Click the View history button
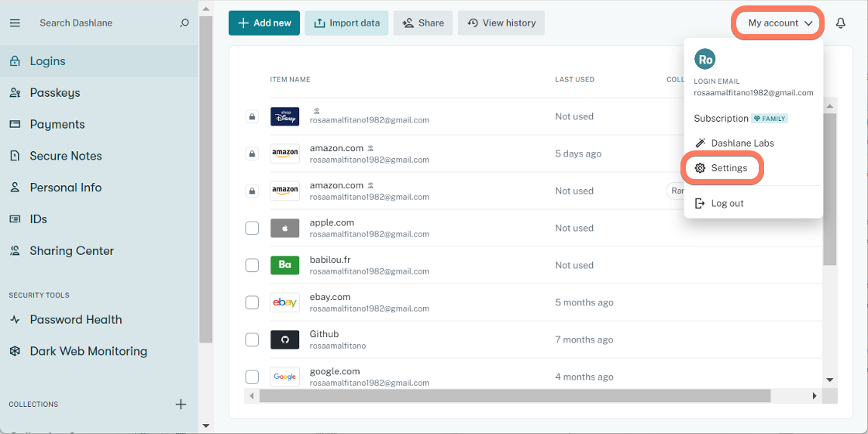The height and width of the screenshot is (434, 868). tap(501, 22)
